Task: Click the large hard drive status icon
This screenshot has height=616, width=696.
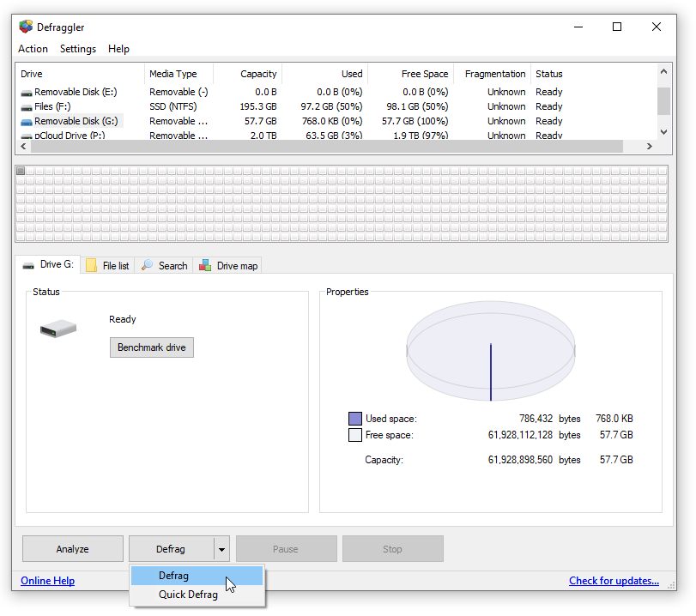Action: coord(58,329)
